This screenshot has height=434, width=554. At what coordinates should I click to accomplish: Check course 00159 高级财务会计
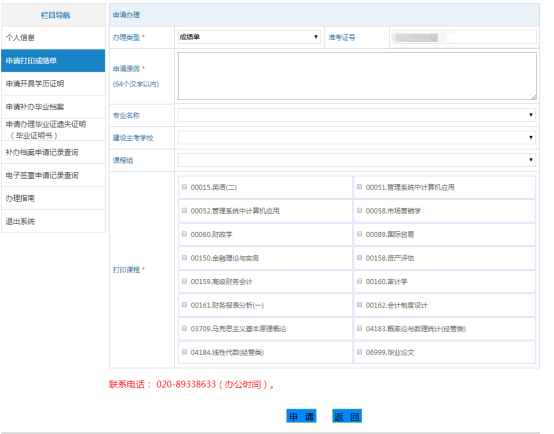pyautogui.click(x=184, y=281)
